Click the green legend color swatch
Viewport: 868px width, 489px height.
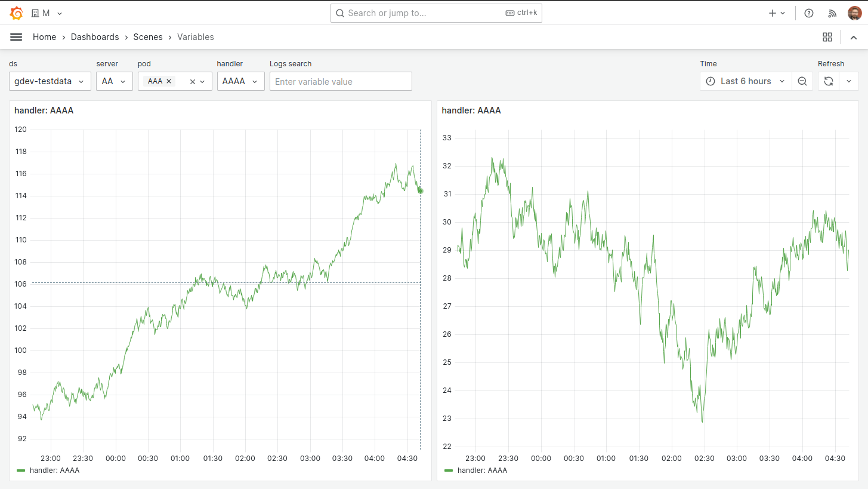(21, 470)
